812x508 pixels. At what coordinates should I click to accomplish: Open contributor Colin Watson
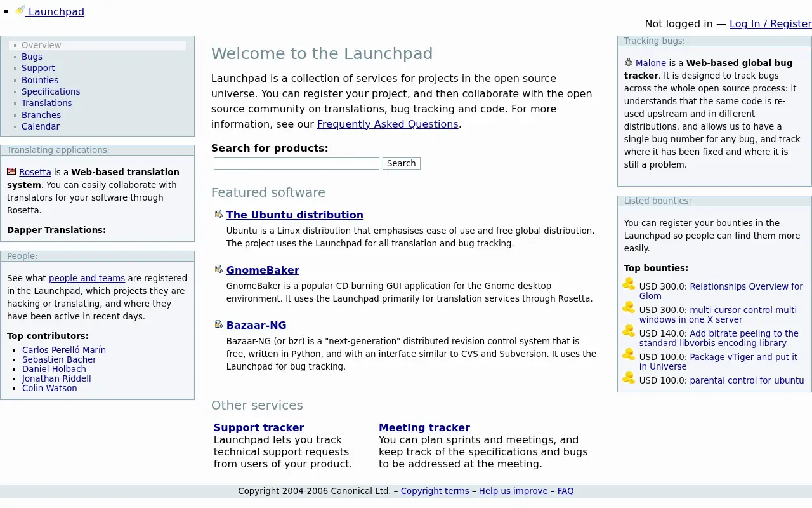[x=49, y=388]
